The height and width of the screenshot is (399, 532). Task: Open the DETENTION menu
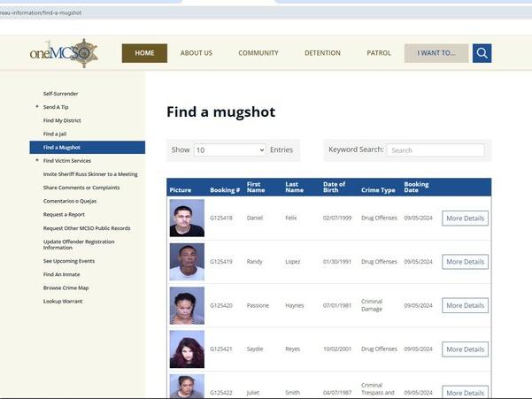click(x=322, y=53)
